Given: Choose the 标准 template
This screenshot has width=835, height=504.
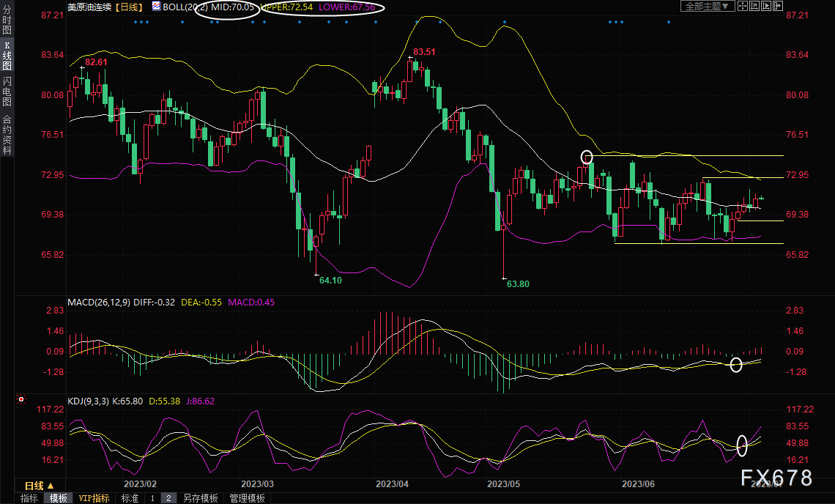Looking at the screenshot, I should (x=130, y=498).
